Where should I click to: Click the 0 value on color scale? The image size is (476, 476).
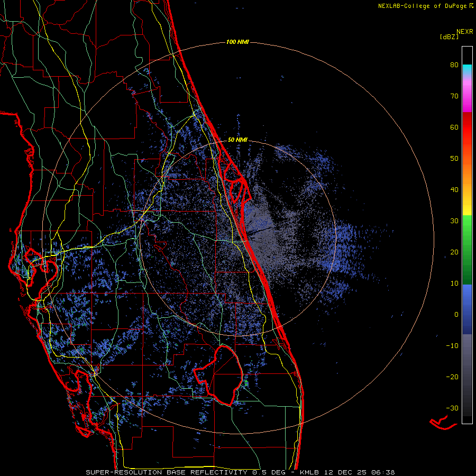(x=456, y=315)
